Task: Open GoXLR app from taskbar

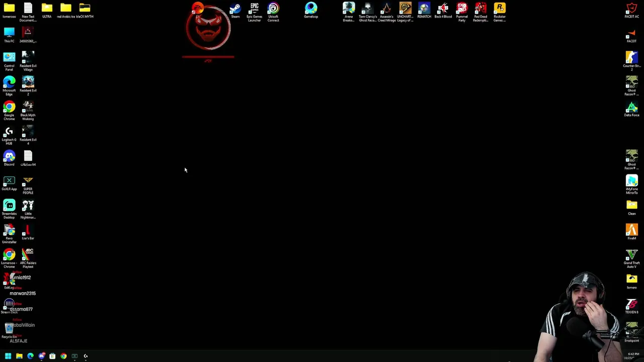Action: tap(74, 356)
